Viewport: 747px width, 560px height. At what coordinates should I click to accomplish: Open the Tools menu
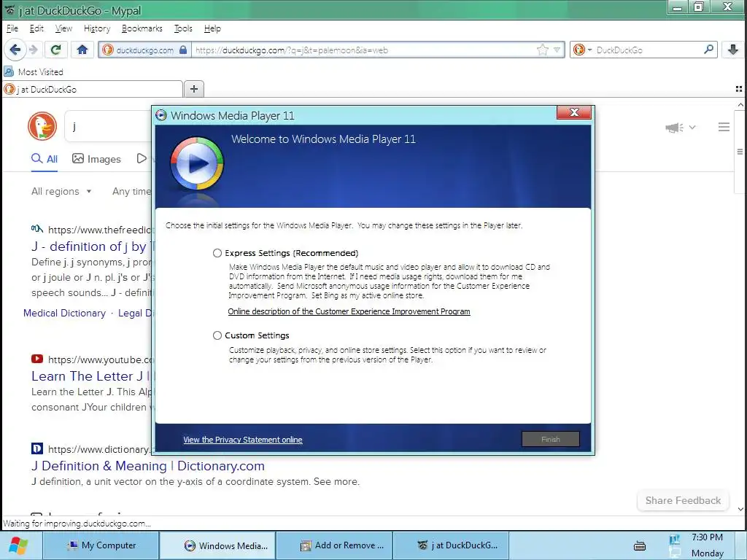click(183, 28)
